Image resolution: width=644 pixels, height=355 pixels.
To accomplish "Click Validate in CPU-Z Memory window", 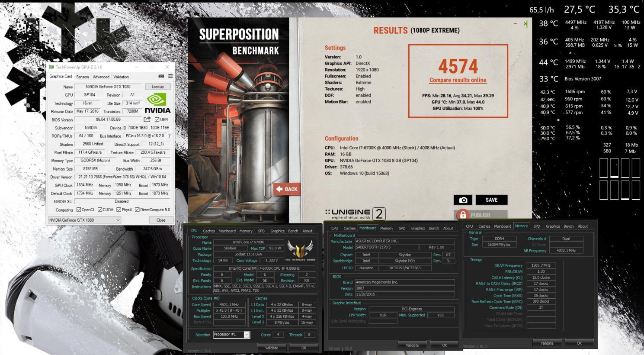I will pos(547,343).
